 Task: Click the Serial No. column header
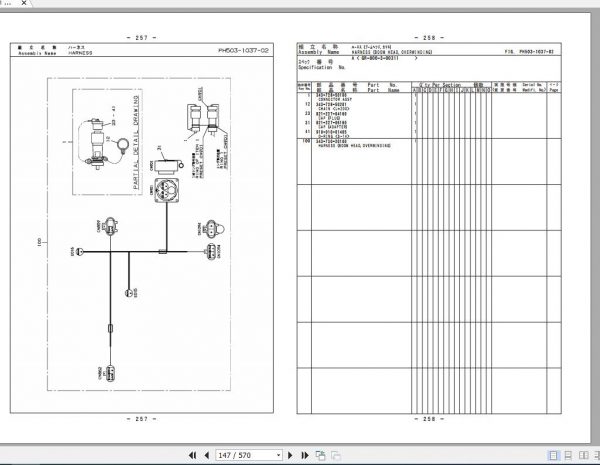532,85
